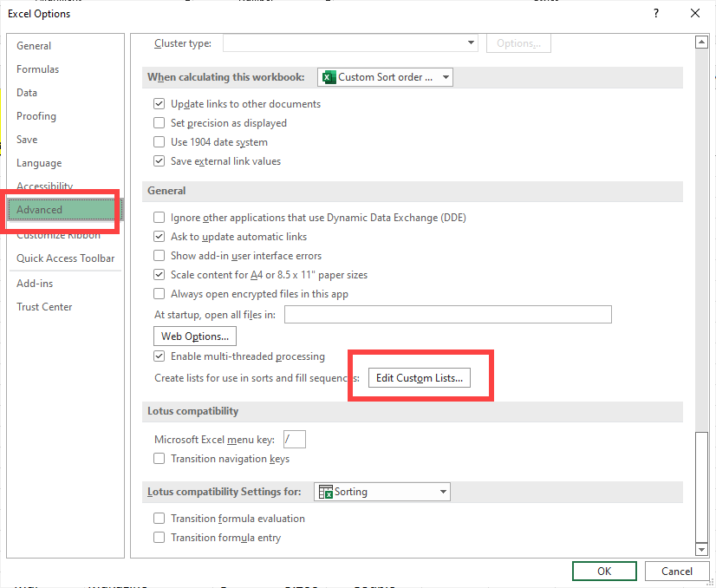Enable Ignore other applications using DDE
Screen dimensions: 716x588
point(159,217)
